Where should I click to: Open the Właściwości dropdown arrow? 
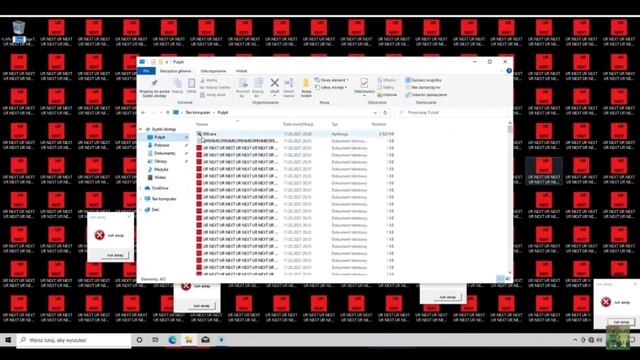coord(364,96)
